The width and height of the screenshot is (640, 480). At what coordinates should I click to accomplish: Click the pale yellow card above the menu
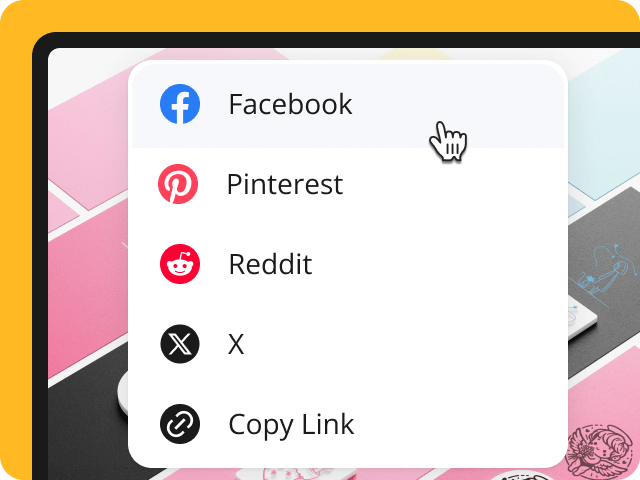coord(412,55)
